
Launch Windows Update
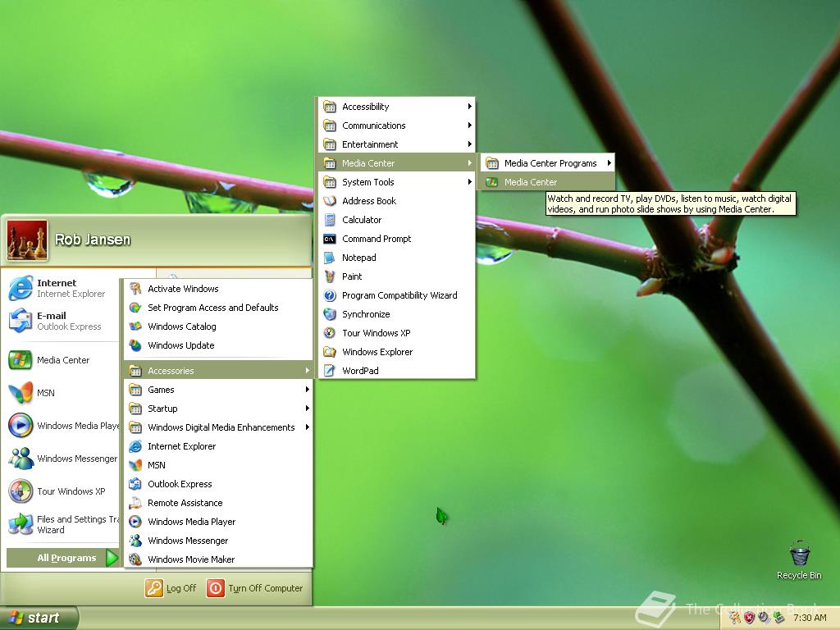point(218,345)
